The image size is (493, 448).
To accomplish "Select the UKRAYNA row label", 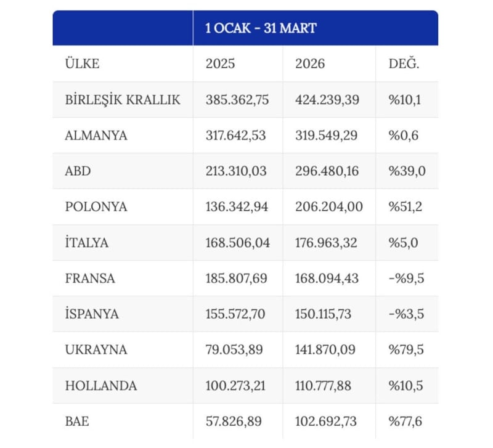I will pos(96,350).
